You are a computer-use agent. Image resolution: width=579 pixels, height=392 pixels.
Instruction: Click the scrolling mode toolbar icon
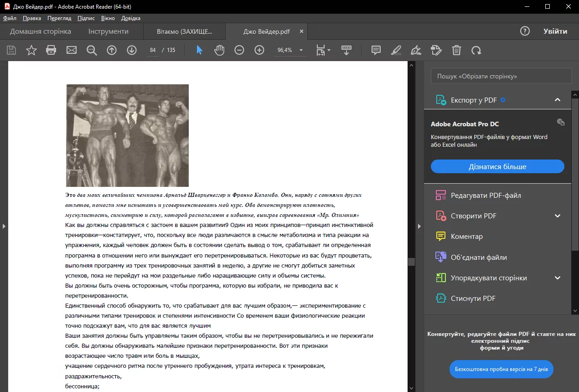(x=346, y=50)
